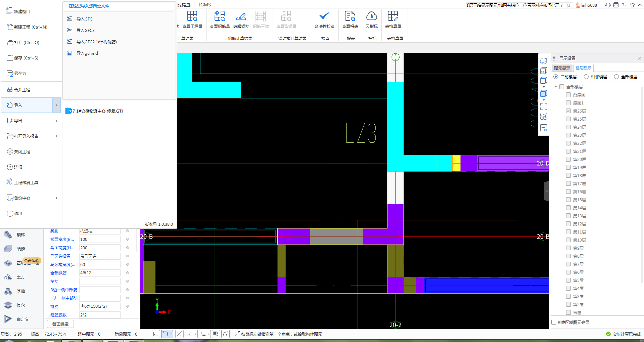Click the dashed-square full extent icon

point(544,106)
